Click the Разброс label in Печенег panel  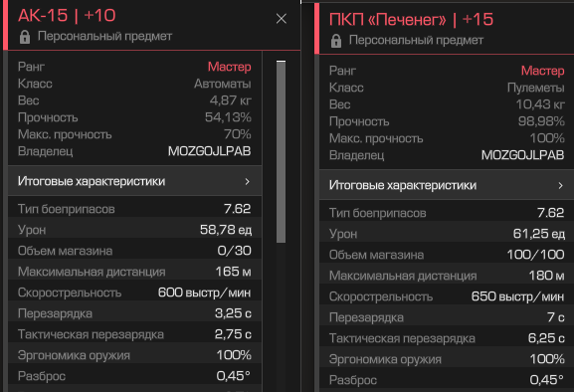[353, 380]
